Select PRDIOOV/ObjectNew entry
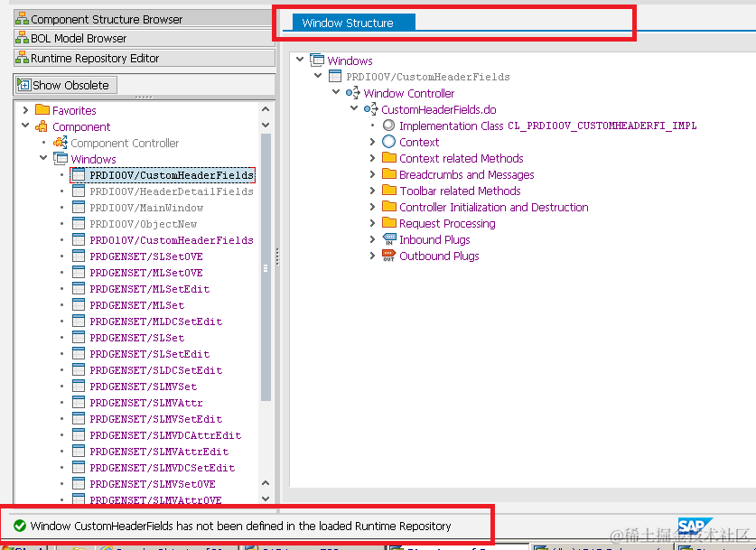 point(144,224)
